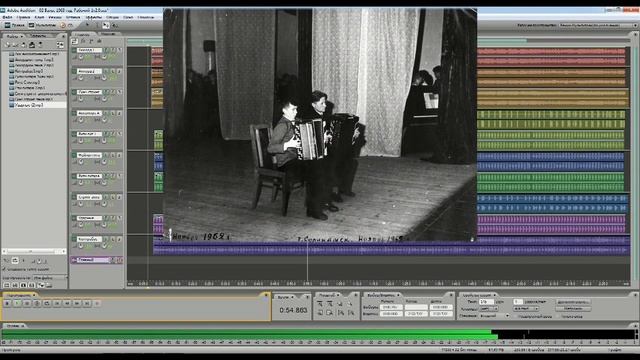Image resolution: width=640 pixels, height=360 pixels.
Task: Open the Файлы panel tab menu arrow
Action: [x=22, y=36]
